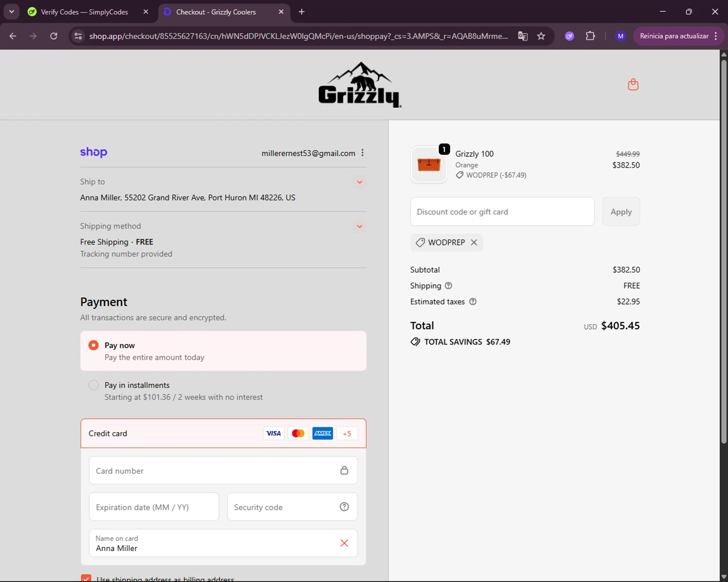This screenshot has width=728, height=582.
Task: Focus the Discount code or gift card field
Action: (502, 211)
